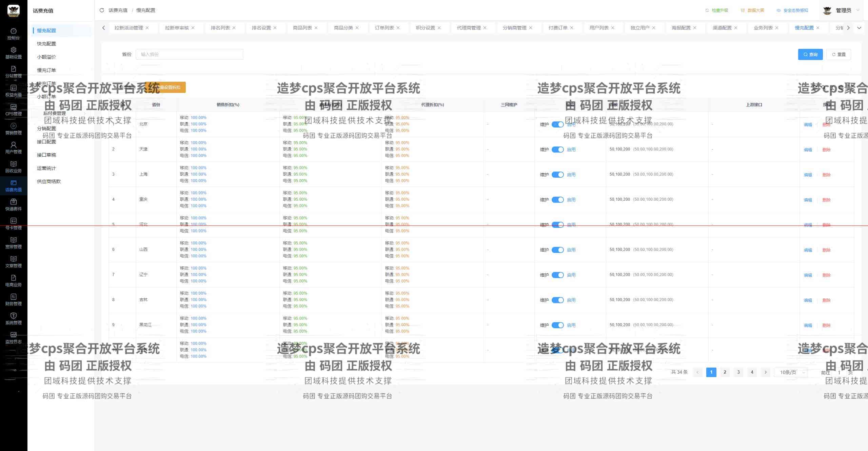Switch to the 代理商管理 tab
The width and height of the screenshot is (868, 451).
[469, 28]
